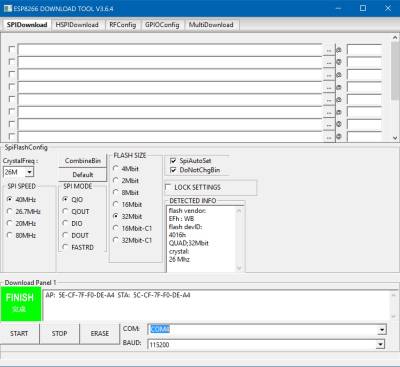Select 40MHz SPI speed
The image size is (400, 367).
[22, 199]
